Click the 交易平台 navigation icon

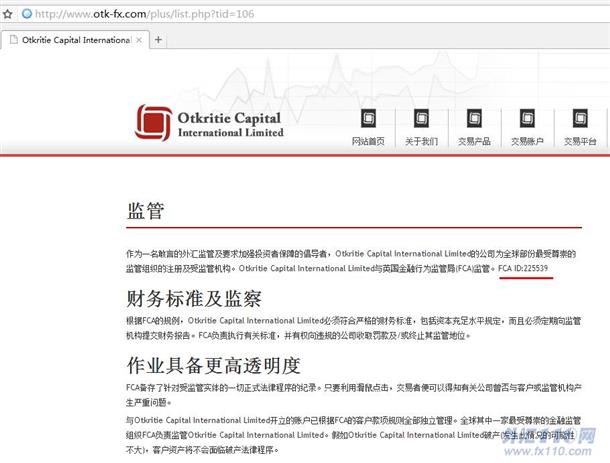pos(580,118)
